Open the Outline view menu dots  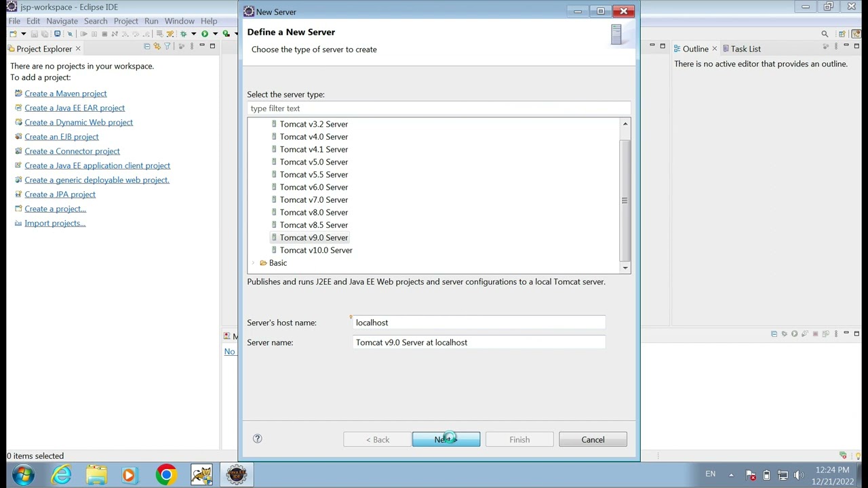[836, 46]
